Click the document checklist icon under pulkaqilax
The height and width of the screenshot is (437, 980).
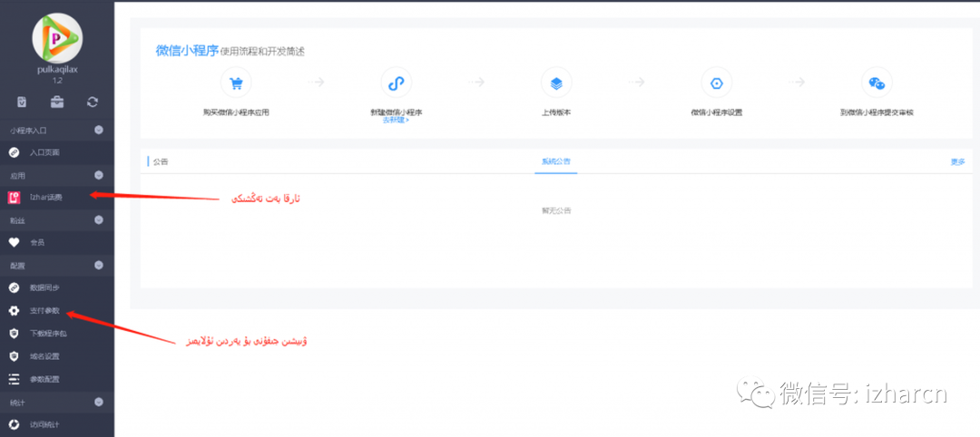tap(22, 102)
